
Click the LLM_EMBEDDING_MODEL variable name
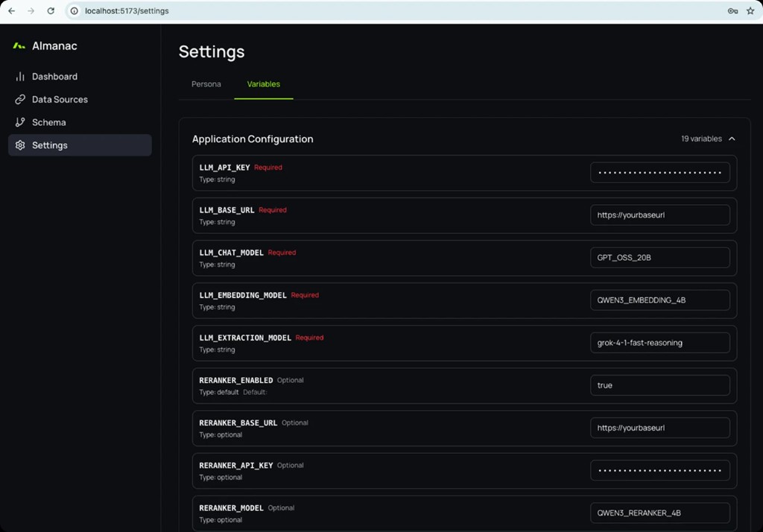click(x=243, y=295)
